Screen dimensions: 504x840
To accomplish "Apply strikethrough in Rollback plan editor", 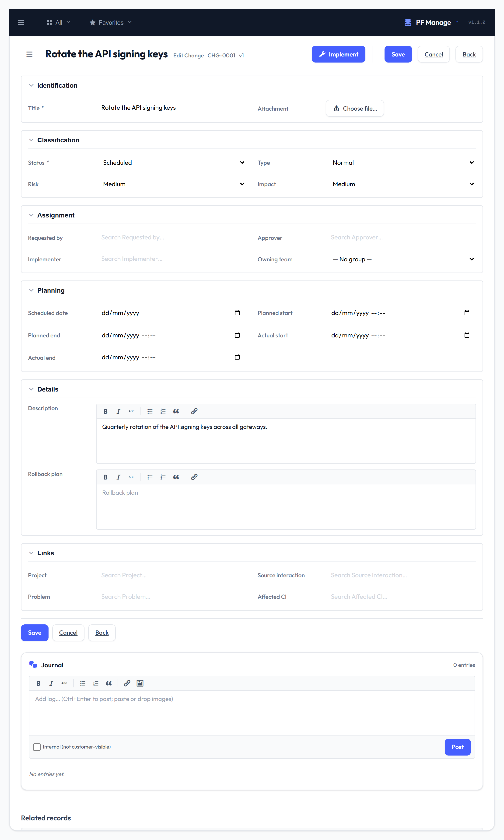I will pyautogui.click(x=131, y=477).
